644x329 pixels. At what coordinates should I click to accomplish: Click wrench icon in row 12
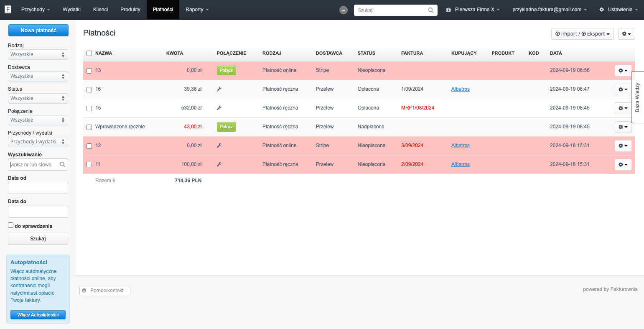[x=219, y=145]
